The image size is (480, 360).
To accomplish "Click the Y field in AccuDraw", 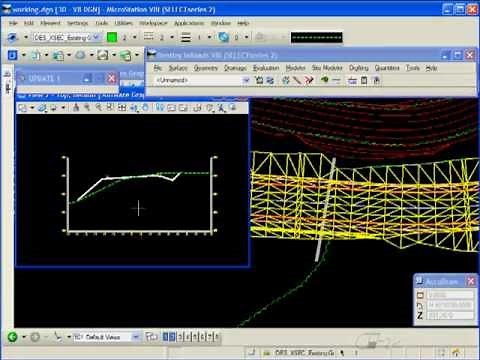I will pos(450,305).
